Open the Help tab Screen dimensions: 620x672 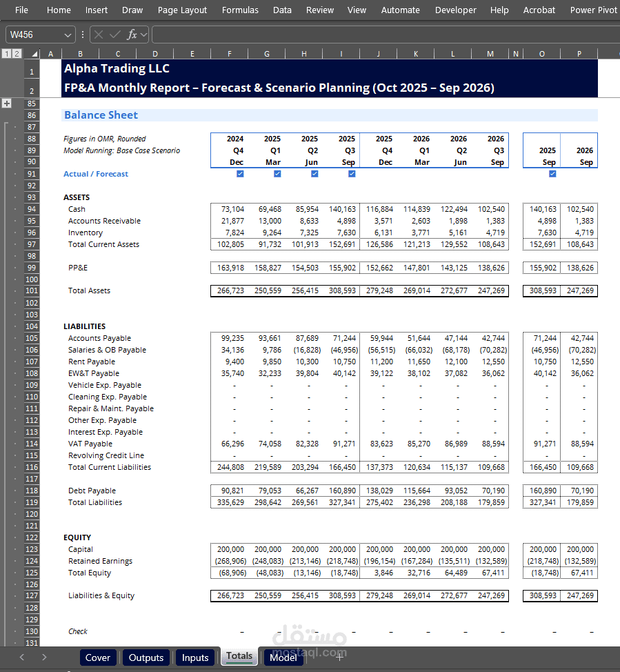tap(499, 10)
